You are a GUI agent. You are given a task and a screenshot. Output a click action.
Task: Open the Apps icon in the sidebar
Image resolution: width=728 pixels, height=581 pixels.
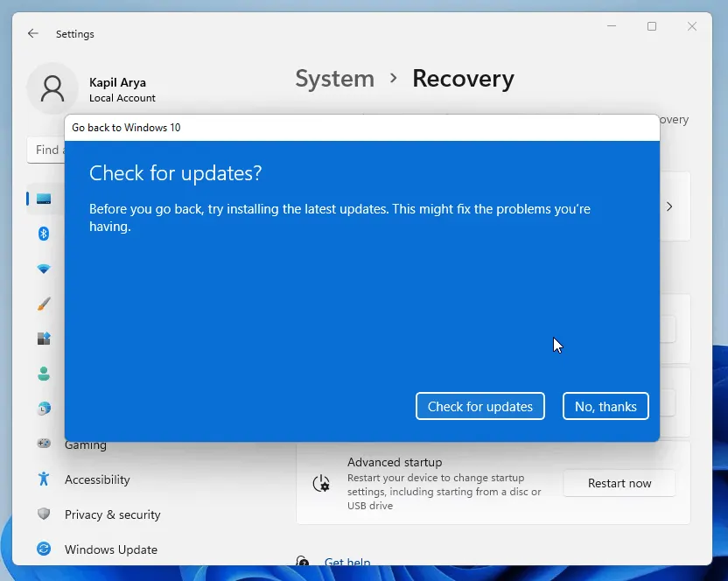(x=44, y=339)
